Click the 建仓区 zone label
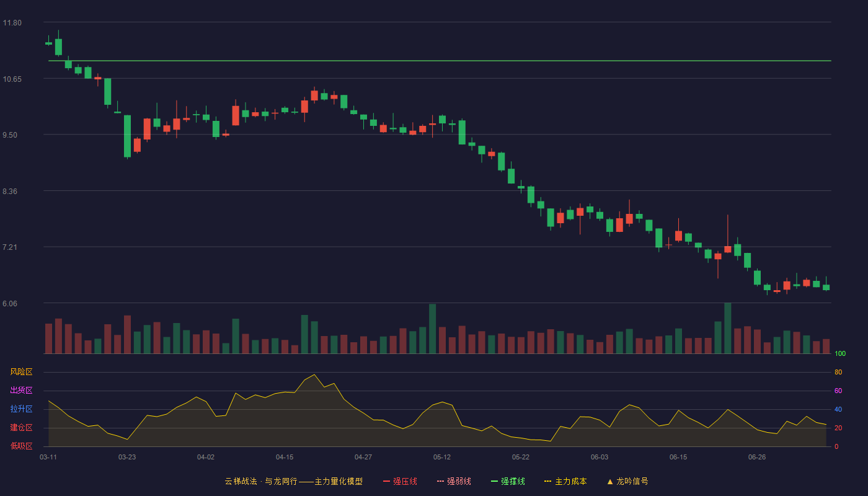Image resolution: width=868 pixels, height=496 pixels. pyautogui.click(x=21, y=428)
